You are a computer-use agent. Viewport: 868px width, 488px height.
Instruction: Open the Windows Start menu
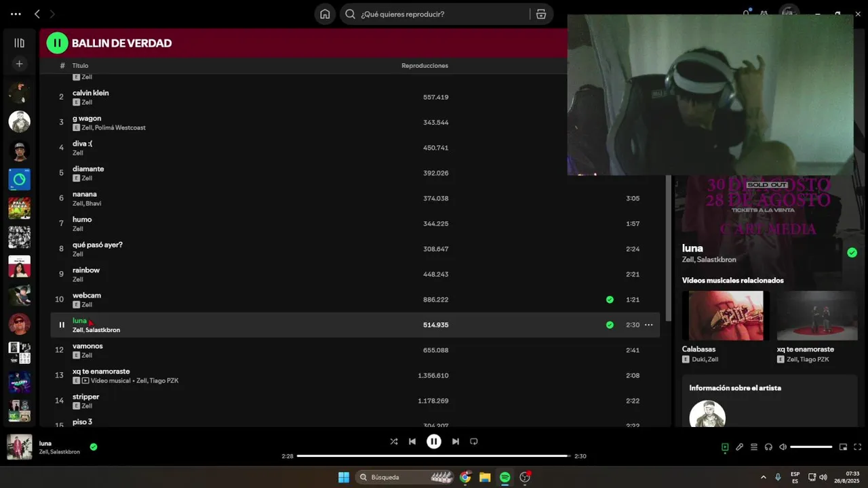click(344, 477)
